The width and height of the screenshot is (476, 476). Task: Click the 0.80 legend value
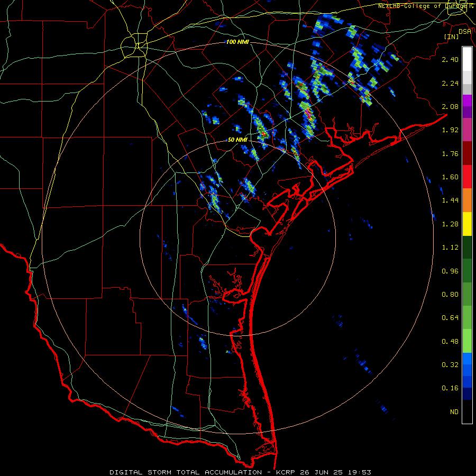[x=450, y=295]
